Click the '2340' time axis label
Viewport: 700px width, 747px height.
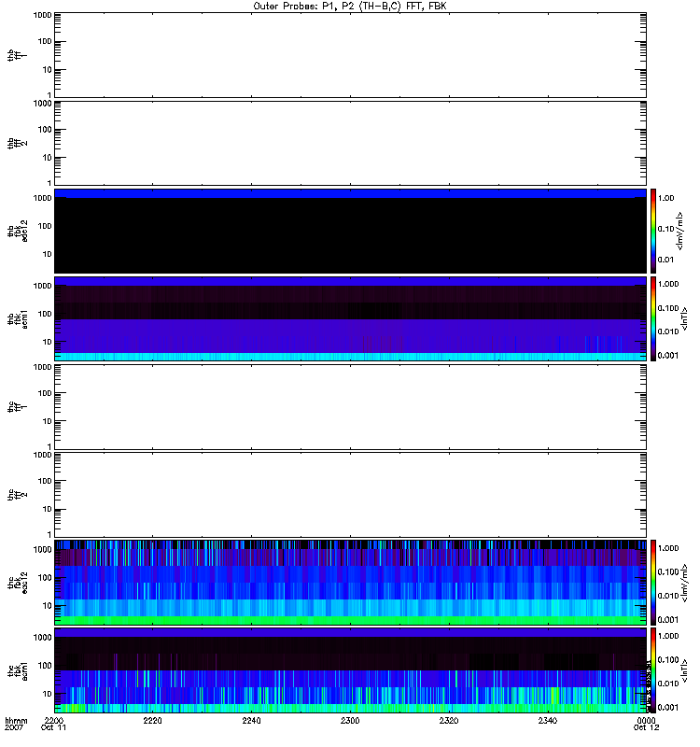pyautogui.click(x=548, y=720)
